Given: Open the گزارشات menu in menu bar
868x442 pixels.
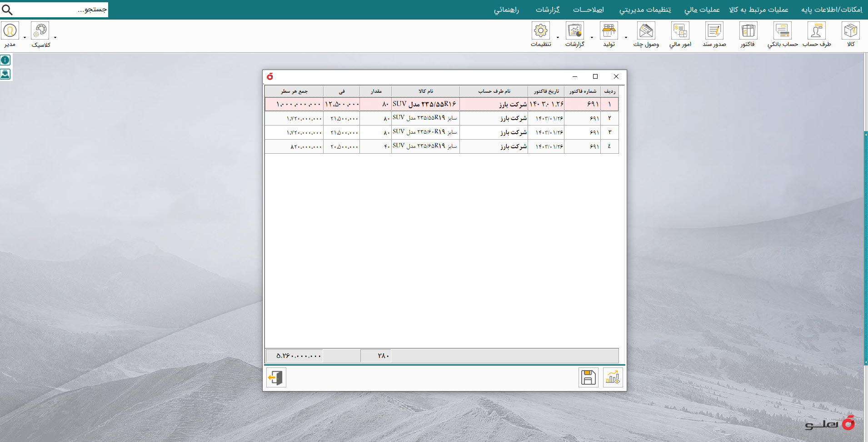Looking at the screenshot, I should pyautogui.click(x=548, y=10).
